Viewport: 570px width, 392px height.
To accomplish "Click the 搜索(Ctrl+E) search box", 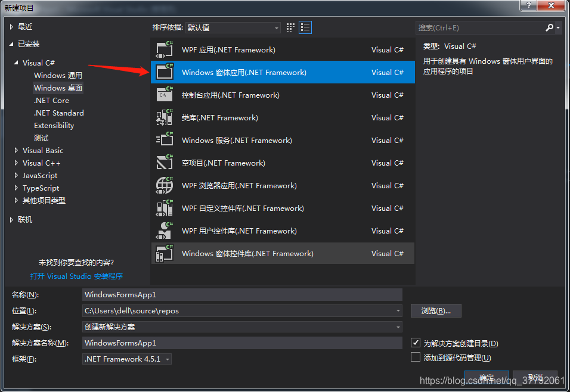I will [x=481, y=27].
